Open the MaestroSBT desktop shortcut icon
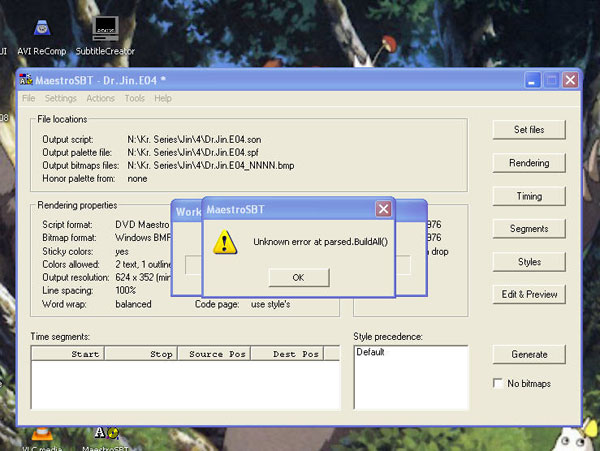Image resolution: width=600 pixels, height=451 pixels. coord(106,439)
